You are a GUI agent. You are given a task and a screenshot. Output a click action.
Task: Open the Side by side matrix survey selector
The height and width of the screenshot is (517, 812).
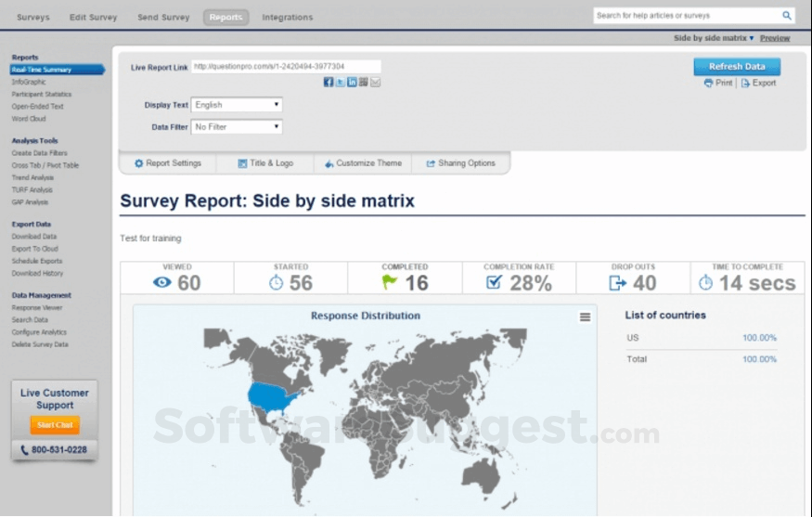(714, 38)
